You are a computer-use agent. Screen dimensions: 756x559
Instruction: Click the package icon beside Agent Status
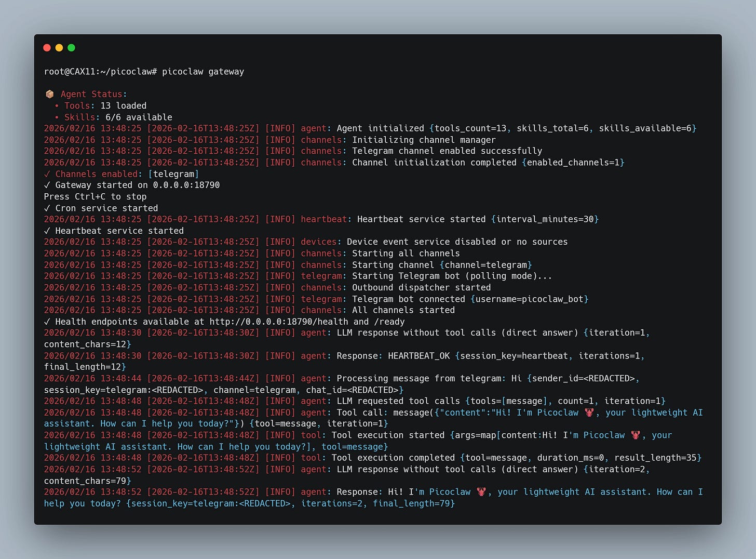50,94
